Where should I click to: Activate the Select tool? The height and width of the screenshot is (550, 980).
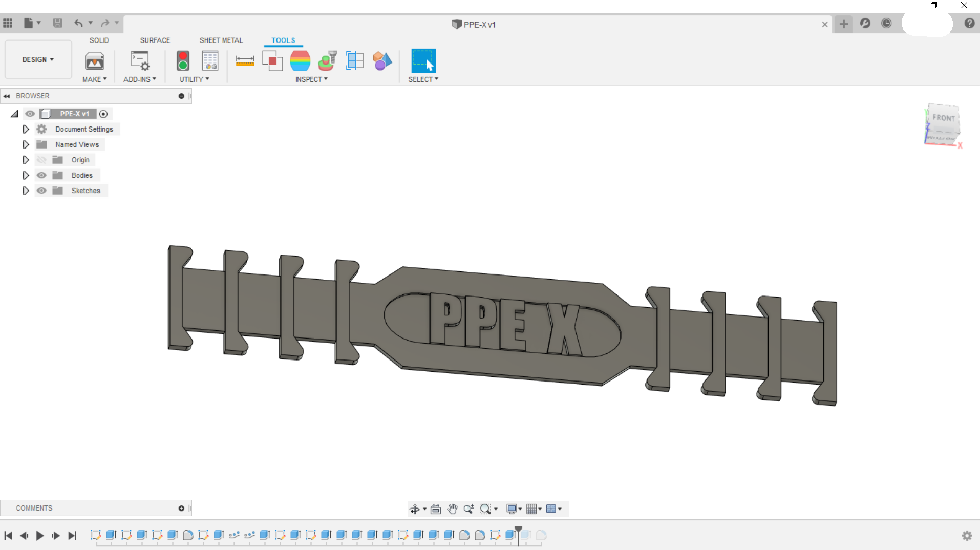423,61
